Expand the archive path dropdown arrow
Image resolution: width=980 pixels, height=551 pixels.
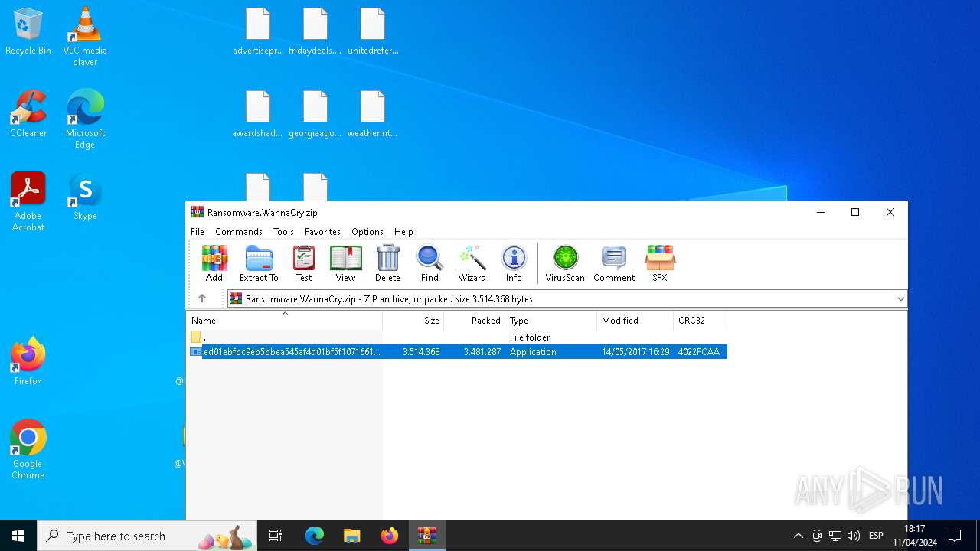coord(900,298)
